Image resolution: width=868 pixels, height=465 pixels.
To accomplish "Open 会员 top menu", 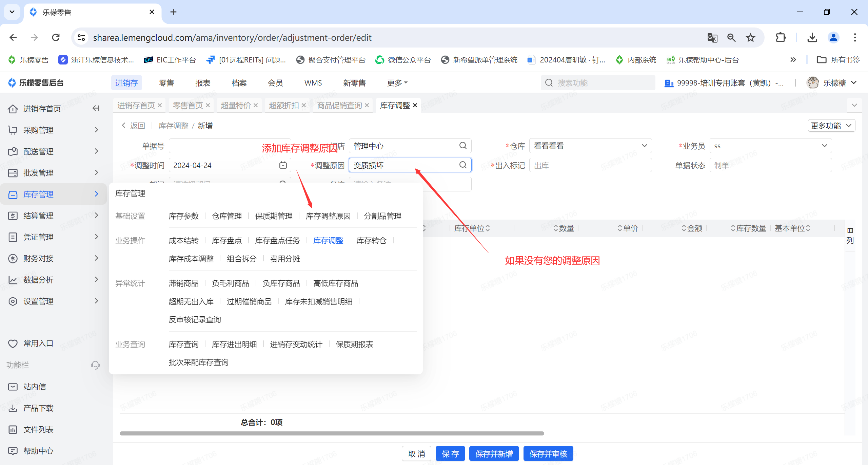I will tap(275, 83).
